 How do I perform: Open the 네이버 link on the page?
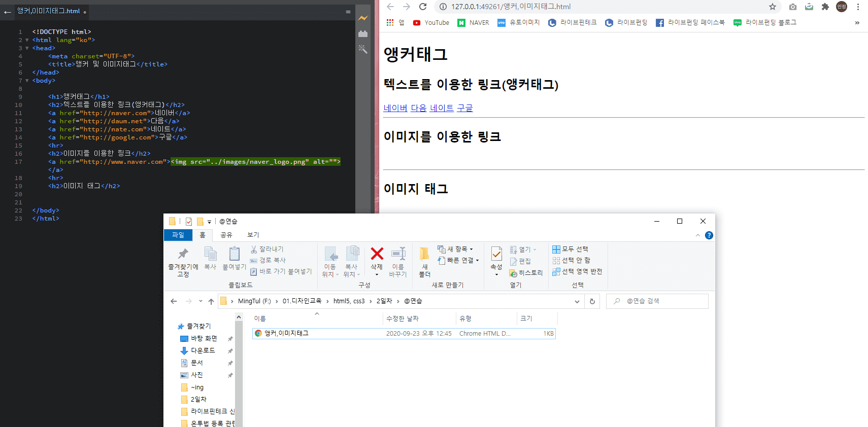pyautogui.click(x=395, y=108)
